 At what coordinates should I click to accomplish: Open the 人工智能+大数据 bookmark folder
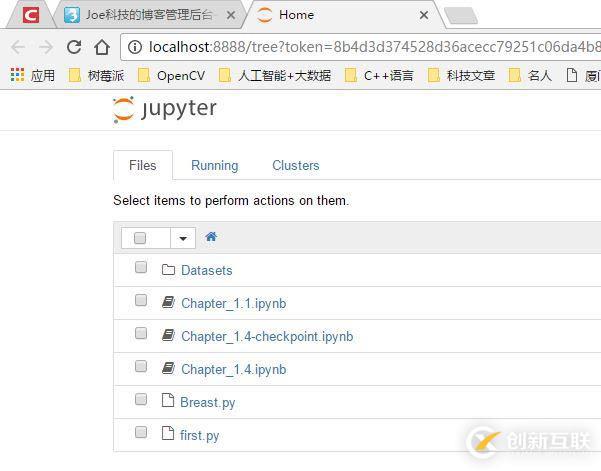tap(275, 75)
